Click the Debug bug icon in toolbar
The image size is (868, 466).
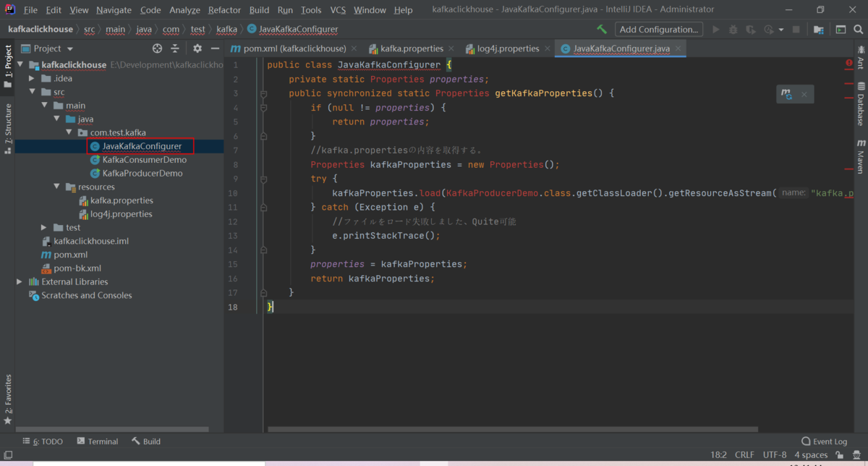pos(733,30)
